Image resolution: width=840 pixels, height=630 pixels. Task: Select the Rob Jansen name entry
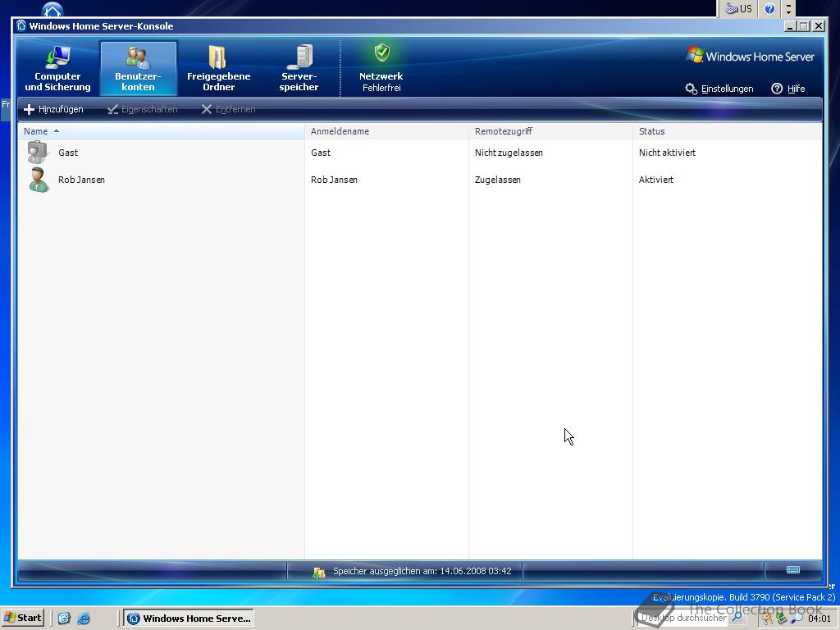pyautogui.click(x=81, y=180)
